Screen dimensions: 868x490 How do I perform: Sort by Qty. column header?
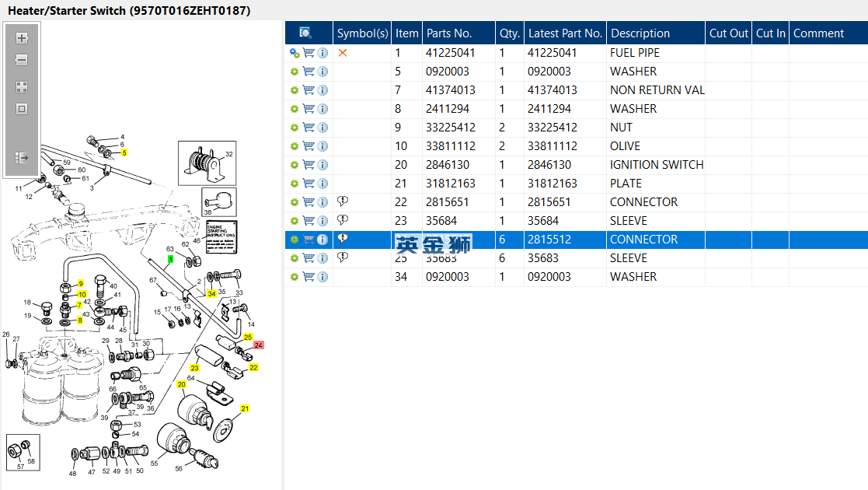[x=510, y=33]
